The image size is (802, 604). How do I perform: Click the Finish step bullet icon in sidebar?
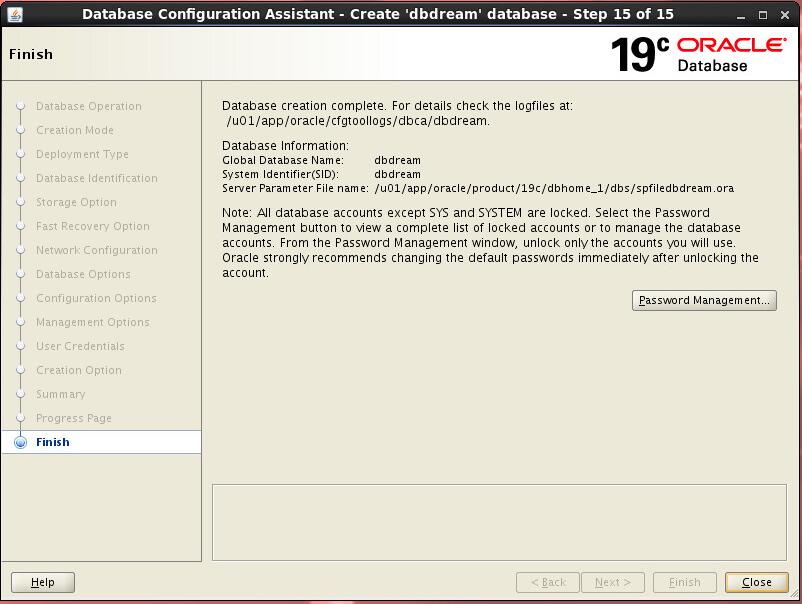pos(20,442)
